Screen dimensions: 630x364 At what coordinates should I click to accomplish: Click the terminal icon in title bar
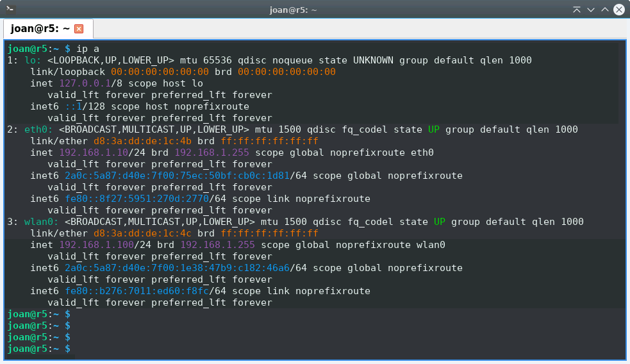[x=10, y=9]
